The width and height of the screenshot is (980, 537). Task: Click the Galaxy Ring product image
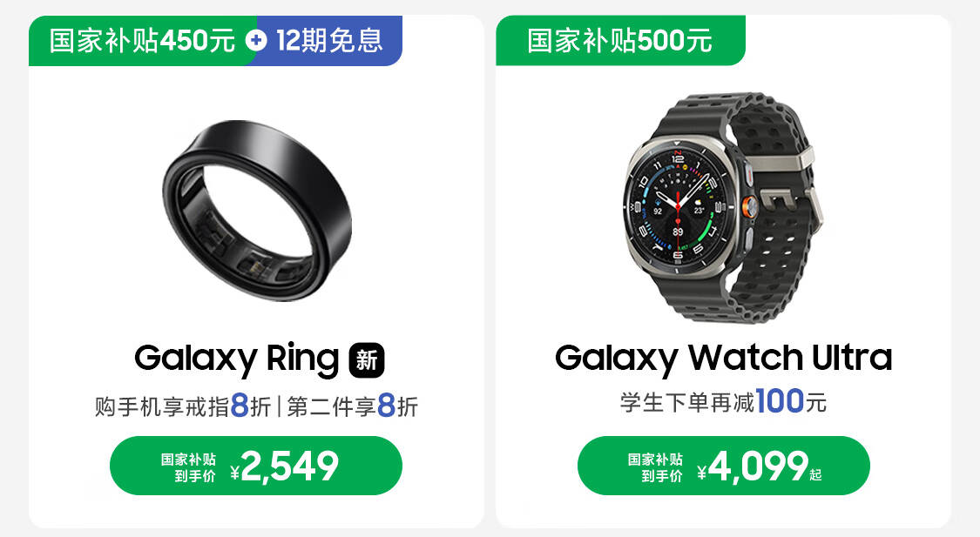click(x=257, y=211)
